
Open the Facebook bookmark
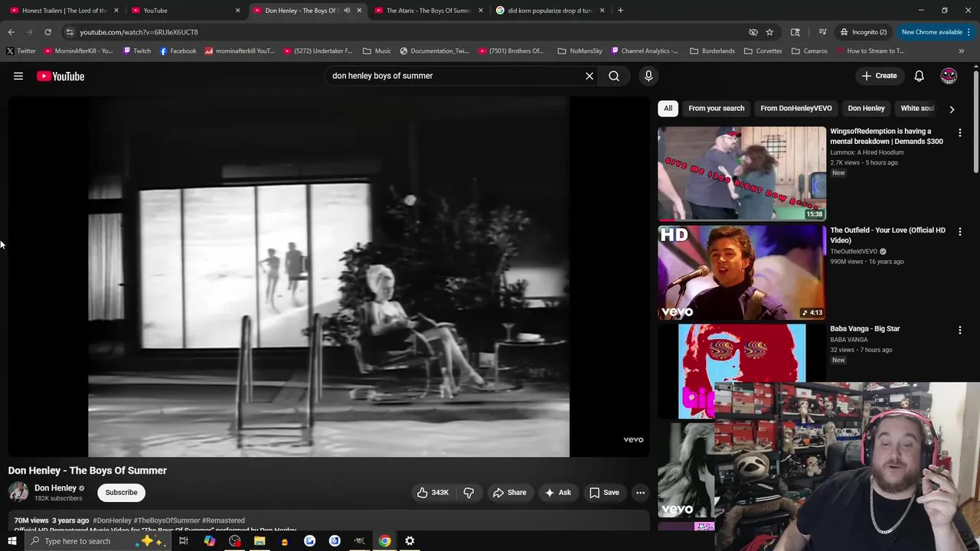(178, 51)
